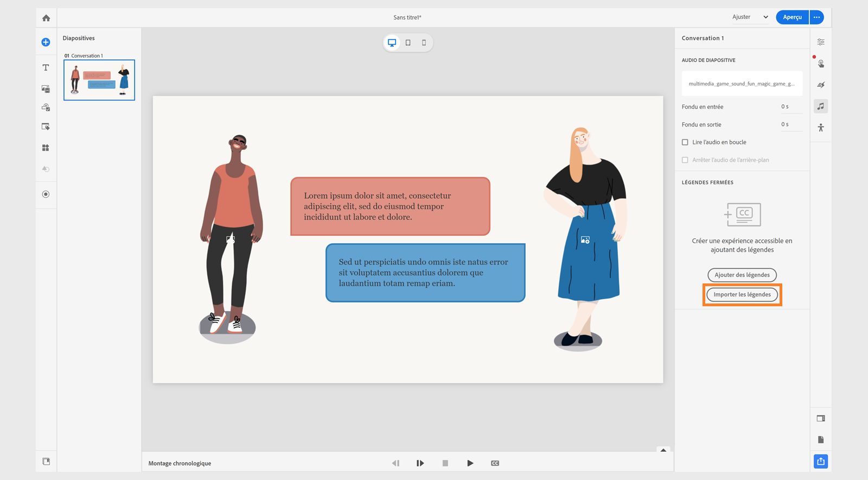This screenshot has width=868, height=480.
Task: Select the Conversation 1 slide thumbnail
Action: (x=99, y=80)
